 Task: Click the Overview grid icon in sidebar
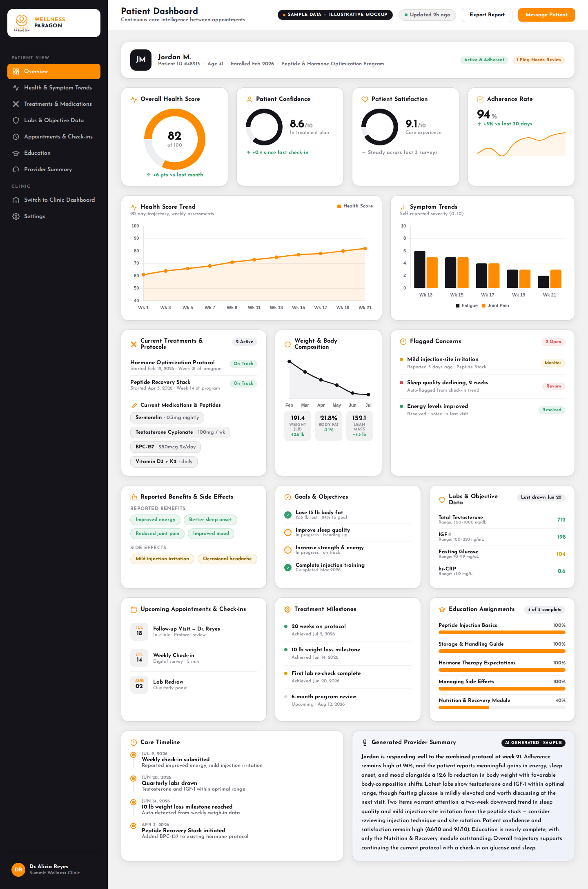(x=16, y=71)
